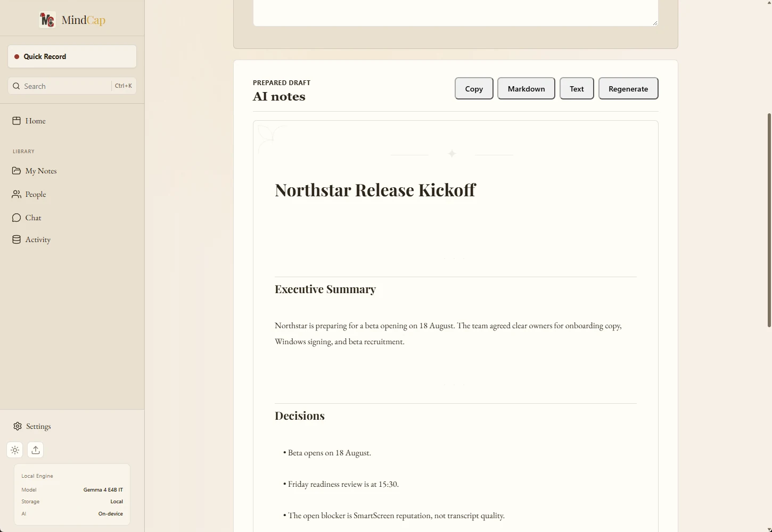Click the Decisions heading
The width and height of the screenshot is (772, 532).
point(300,416)
